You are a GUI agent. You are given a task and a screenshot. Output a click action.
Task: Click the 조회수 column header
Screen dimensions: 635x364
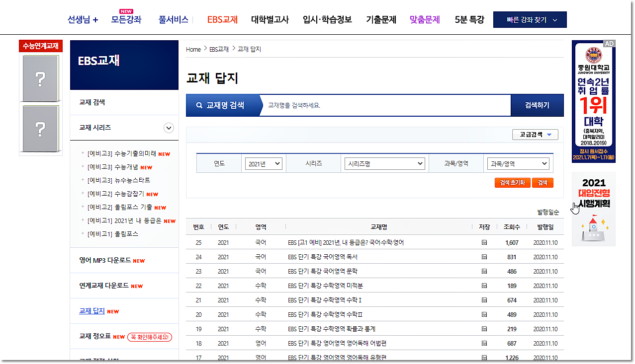coord(512,227)
